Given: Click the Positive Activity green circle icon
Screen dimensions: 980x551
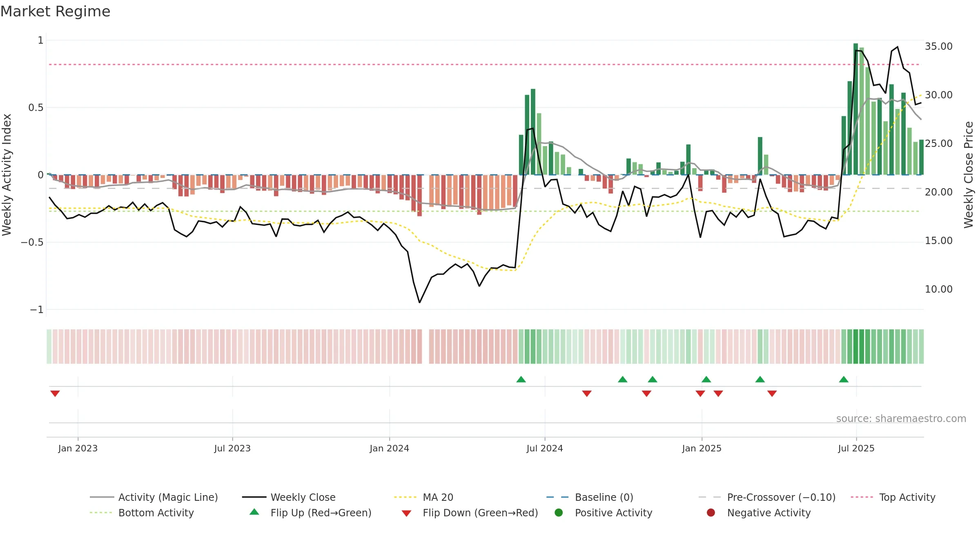Looking at the screenshot, I should (559, 512).
